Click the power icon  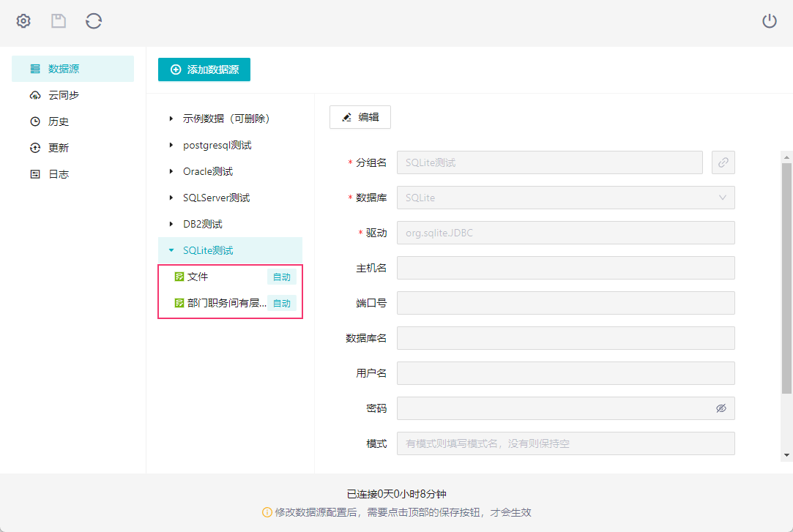[770, 21]
